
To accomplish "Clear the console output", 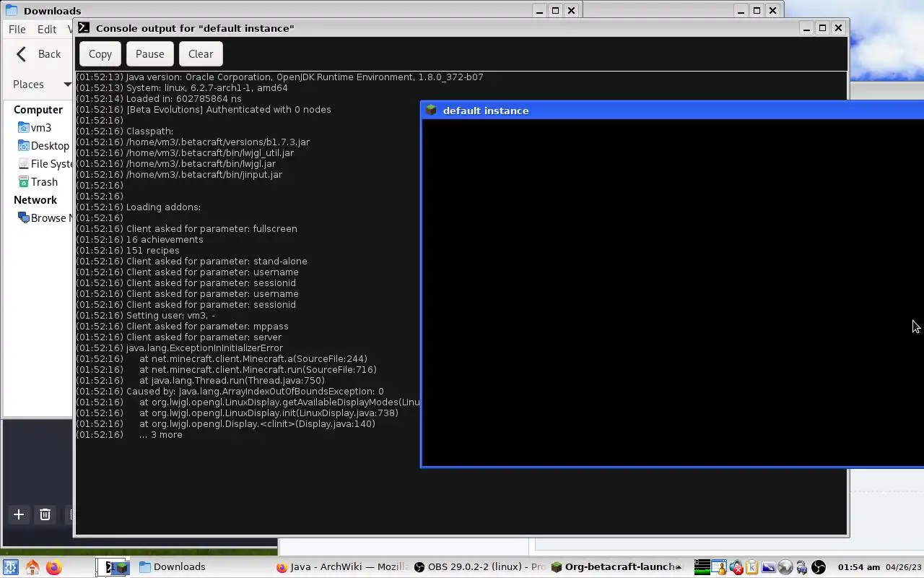I will 201,54.
